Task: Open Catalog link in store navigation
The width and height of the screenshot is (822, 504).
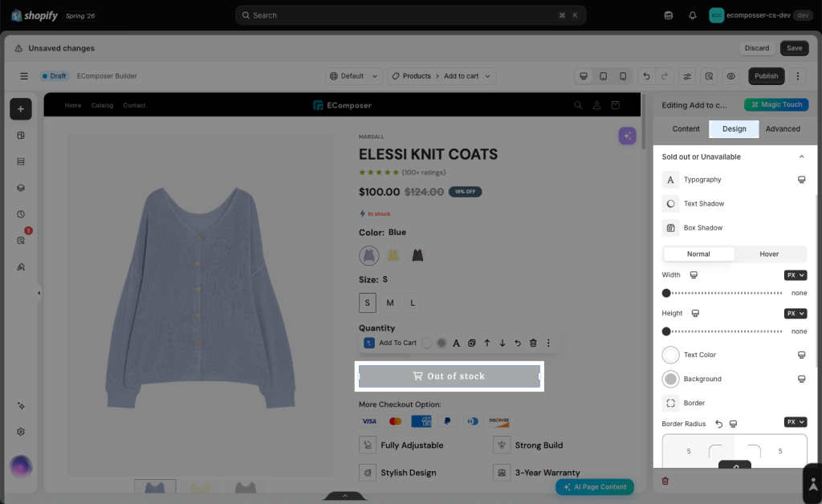Action: coord(102,105)
